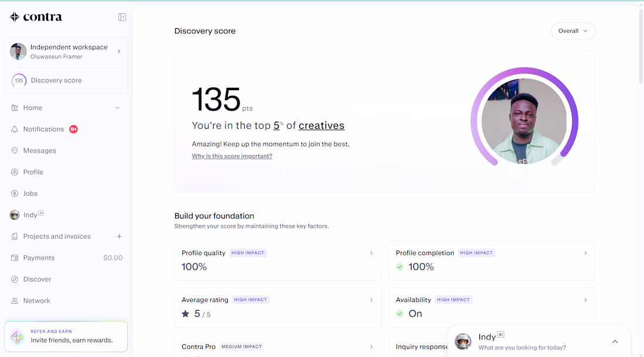Expand the Average rating card chevron
This screenshot has width=644, height=357.
[x=371, y=300]
